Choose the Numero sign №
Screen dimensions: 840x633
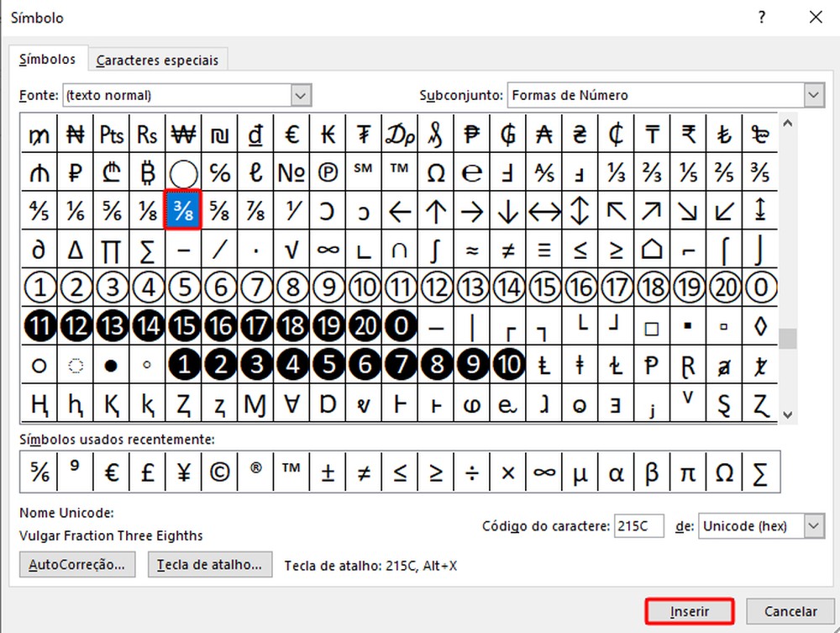[291, 172]
